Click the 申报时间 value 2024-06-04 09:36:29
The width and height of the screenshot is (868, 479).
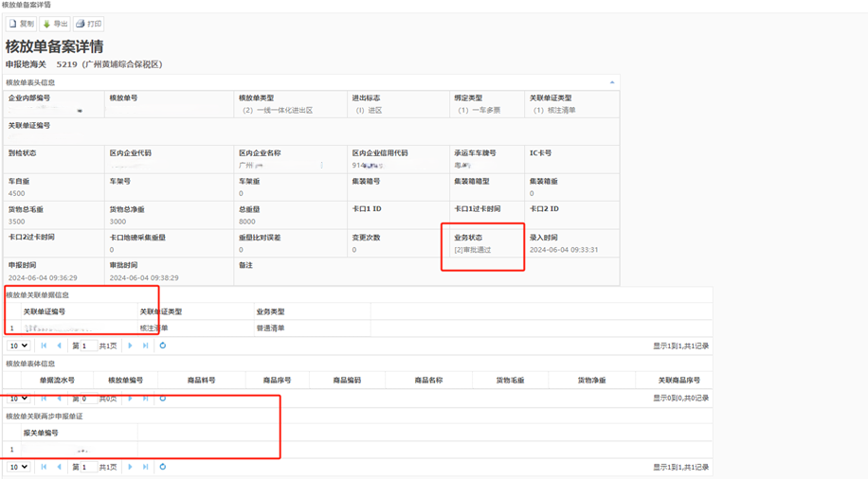tap(43, 277)
